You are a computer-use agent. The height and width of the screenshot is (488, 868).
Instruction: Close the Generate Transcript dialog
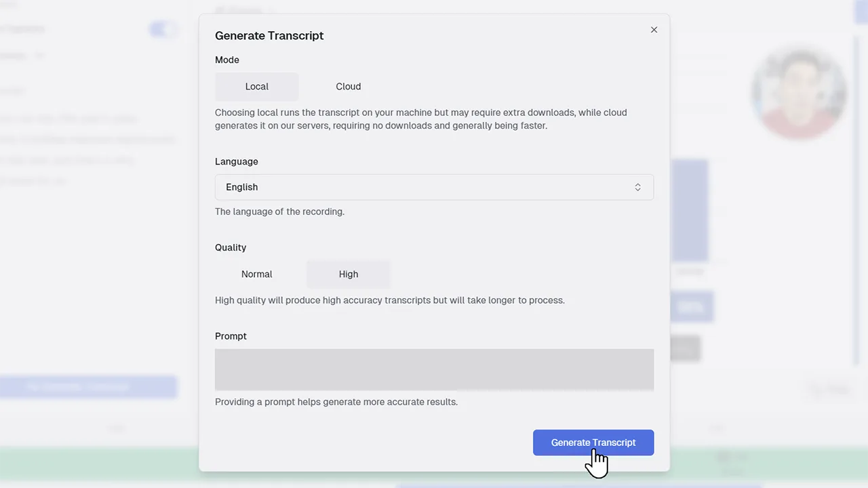pos(654,30)
